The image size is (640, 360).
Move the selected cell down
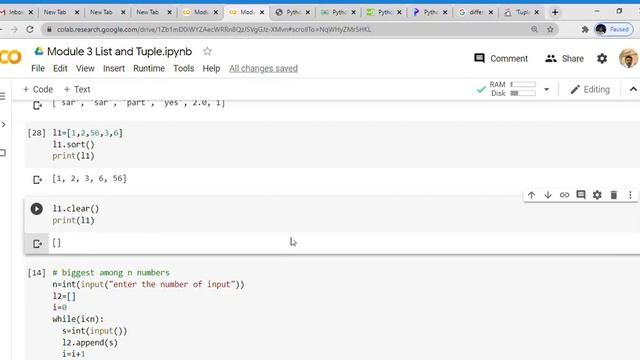pyautogui.click(x=548, y=195)
